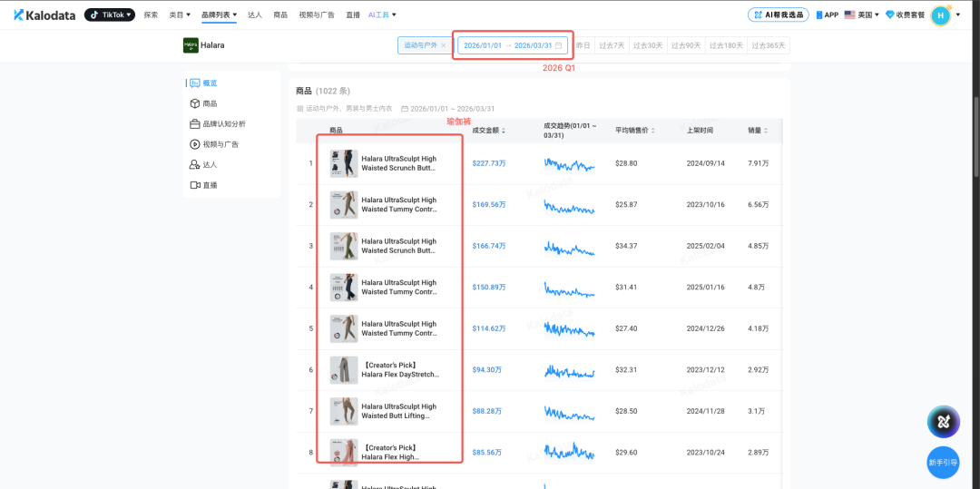
Task: Open row 1 Scrunch Butt product title
Action: click(398, 163)
